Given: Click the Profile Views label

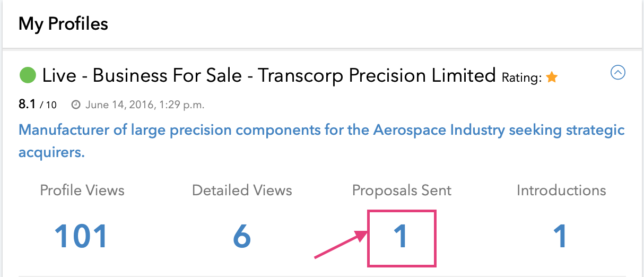Looking at the screenshot, I should coord(82,191).
